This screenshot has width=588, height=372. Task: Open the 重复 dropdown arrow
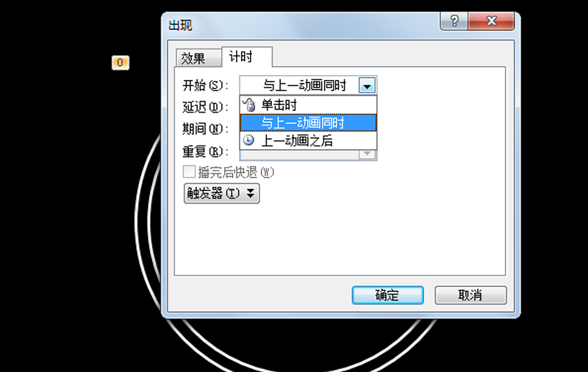(367, 154)
